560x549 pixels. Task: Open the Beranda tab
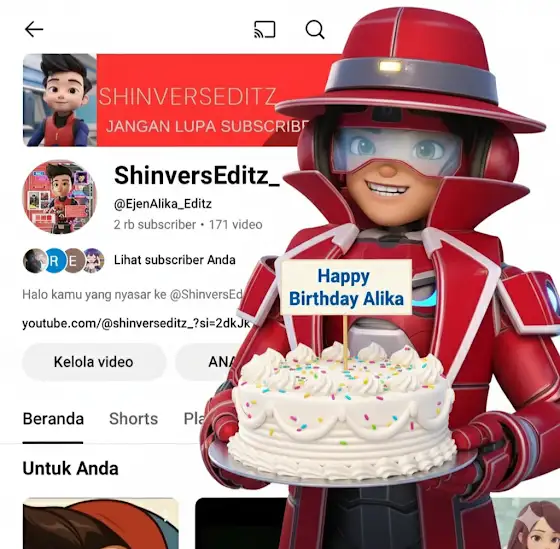tap(53, 419)
